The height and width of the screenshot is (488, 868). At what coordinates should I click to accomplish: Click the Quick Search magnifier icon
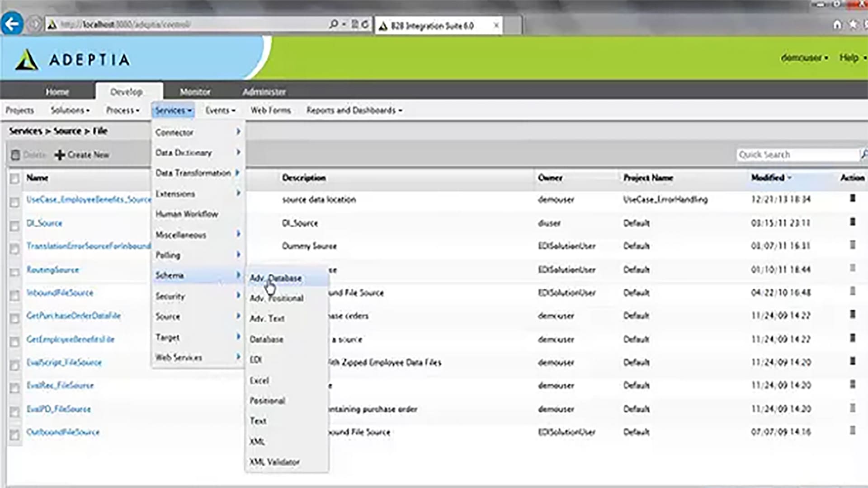point(863,155)
